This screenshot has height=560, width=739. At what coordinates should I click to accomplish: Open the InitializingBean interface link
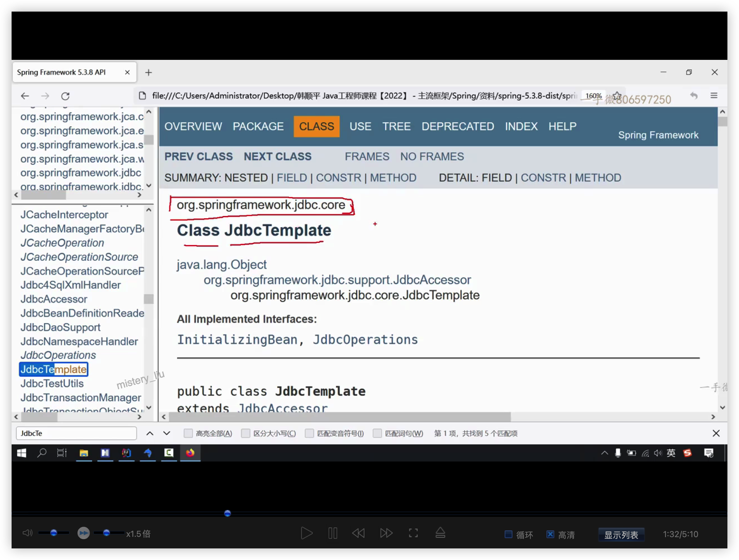click(237, 340)
